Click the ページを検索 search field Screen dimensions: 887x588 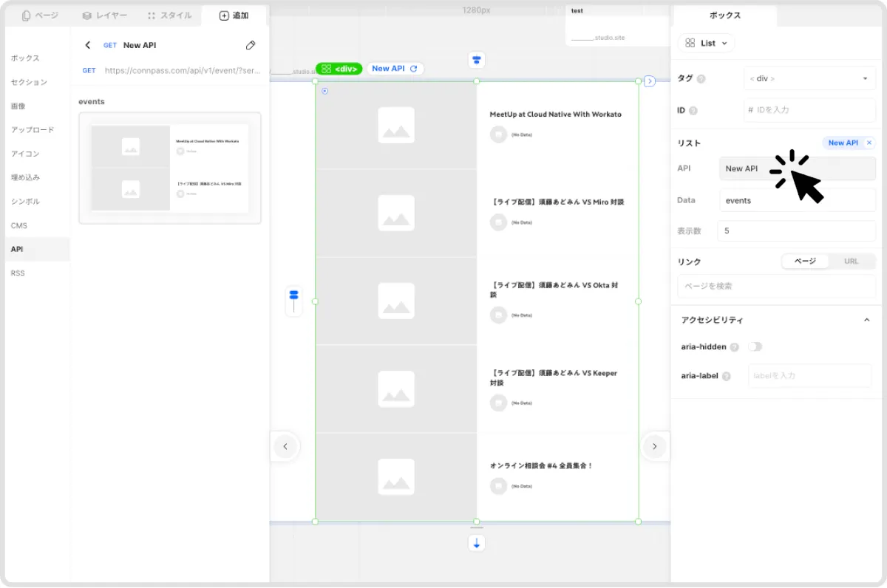777,286
